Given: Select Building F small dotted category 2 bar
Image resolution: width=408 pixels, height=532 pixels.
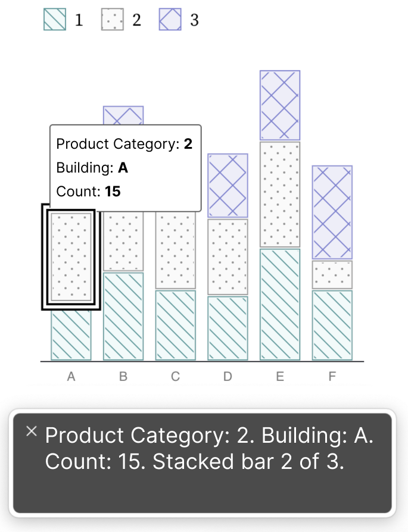Looking at the screenshot, I should 332,275.
